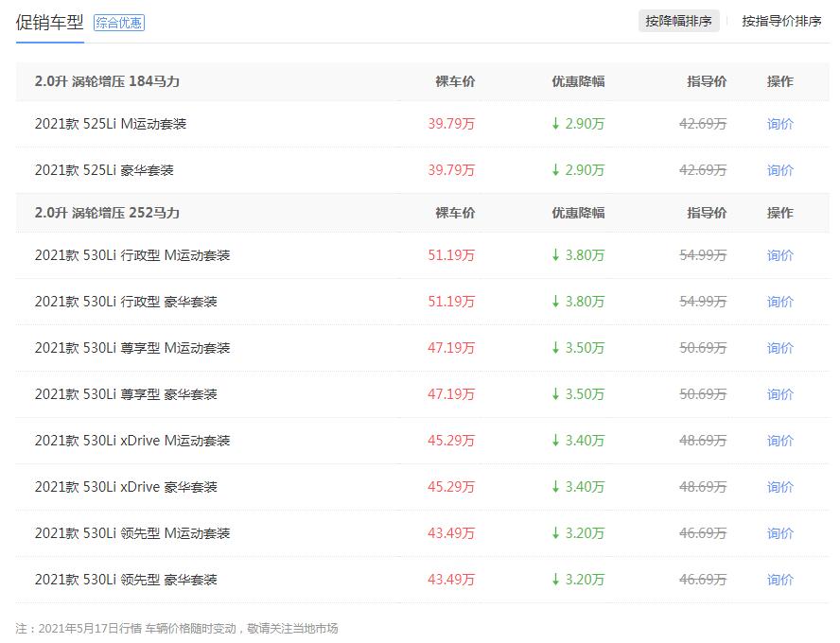Click 48.69万 guide price of 530Li xDrive 豪华套装
Viewport: 840px width, 643px height.
(x=703, y=487)
